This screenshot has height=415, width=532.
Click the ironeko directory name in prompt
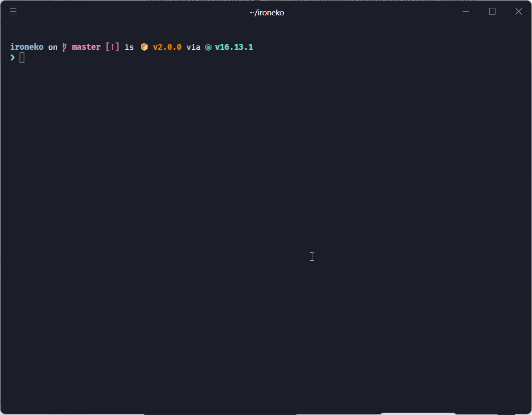point(27,47)
